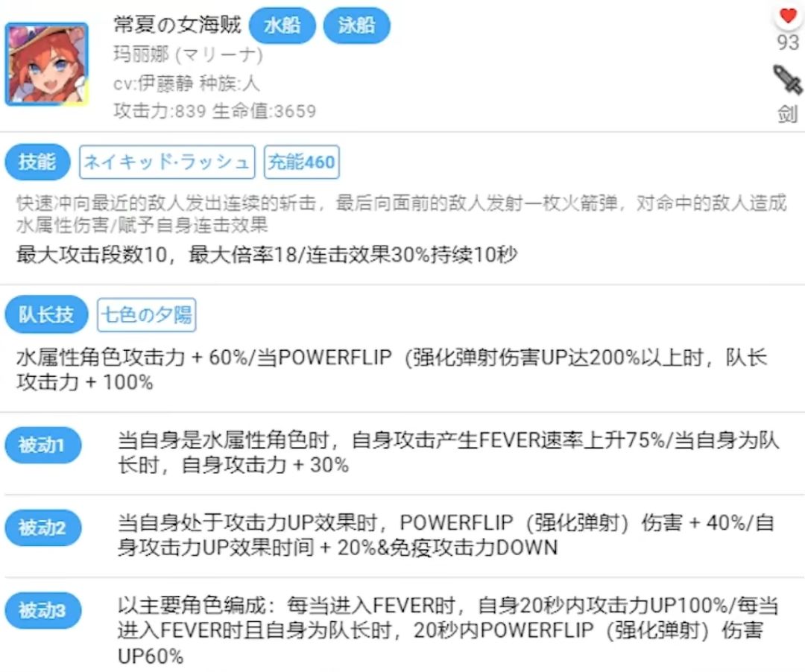Click the 七色の夕陽 leader skill name

tap(146, 315)
